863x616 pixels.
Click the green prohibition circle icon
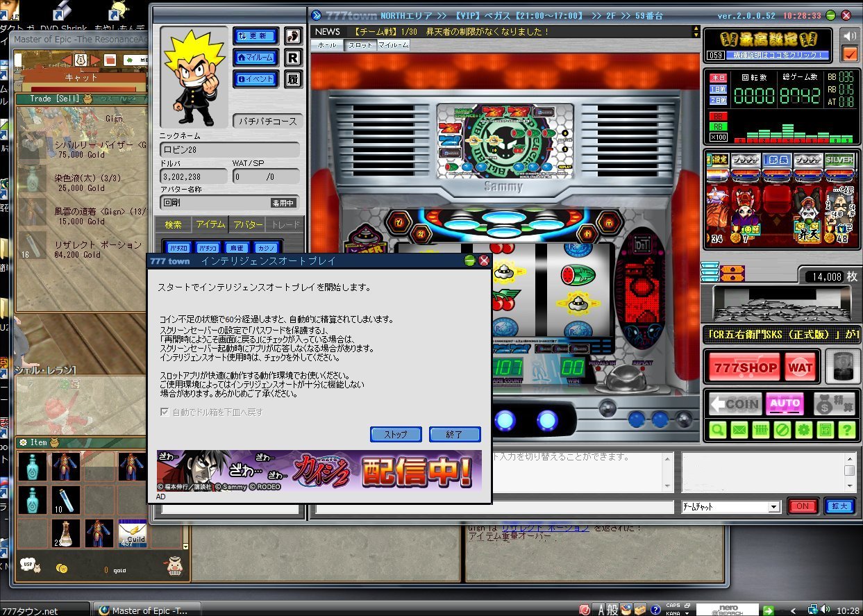click(782, 430)
